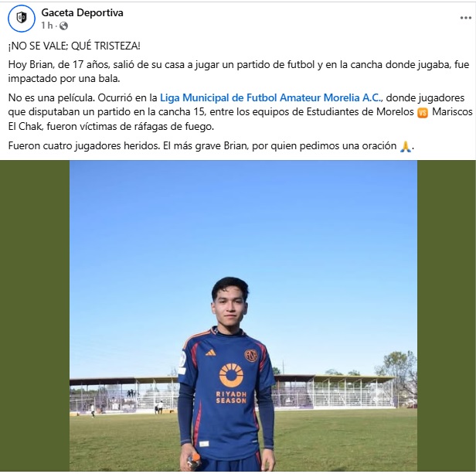Click the Gaceta Deportiva page name

[x=82, y=13]
